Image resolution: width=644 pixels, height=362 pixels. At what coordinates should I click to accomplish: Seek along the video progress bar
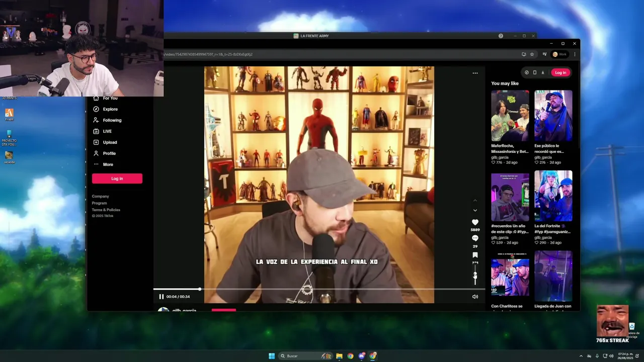click(x=319, y=289)
